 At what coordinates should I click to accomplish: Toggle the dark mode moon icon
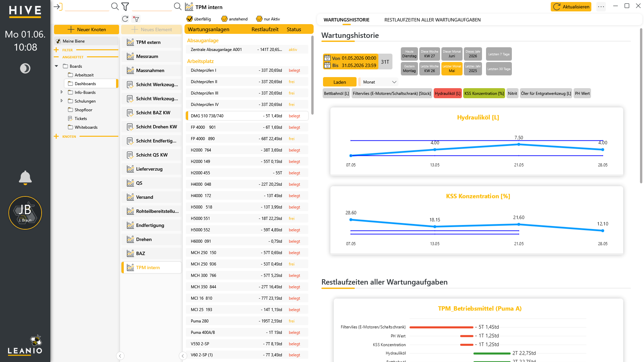coord(25,68)
